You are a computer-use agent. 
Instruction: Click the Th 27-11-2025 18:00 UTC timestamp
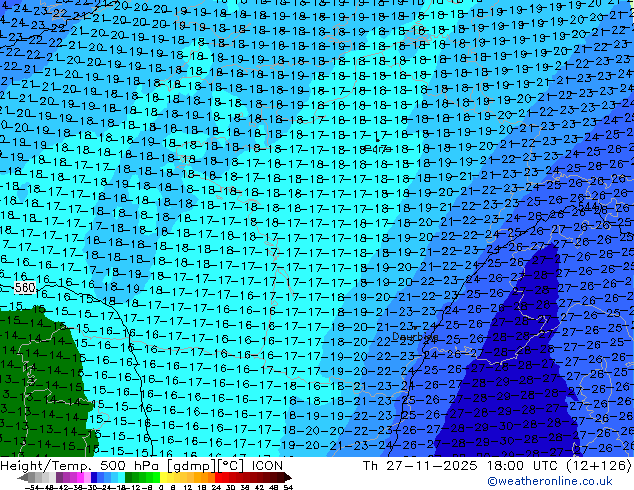pyautogui.click(x=463, y=466)
